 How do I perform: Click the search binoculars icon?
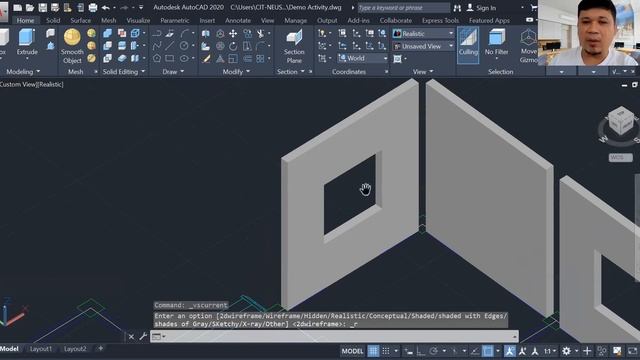457,8
